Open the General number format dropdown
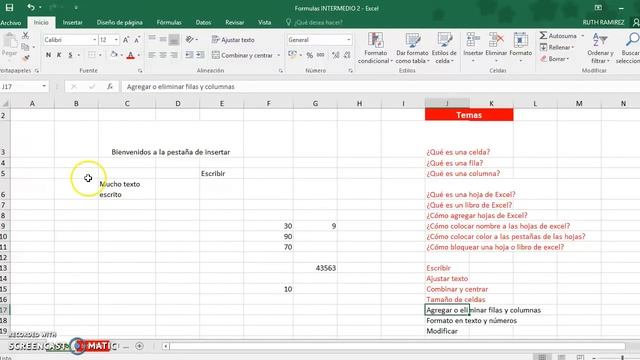Viewport: 640px width, 360px height. click(349, 40)
